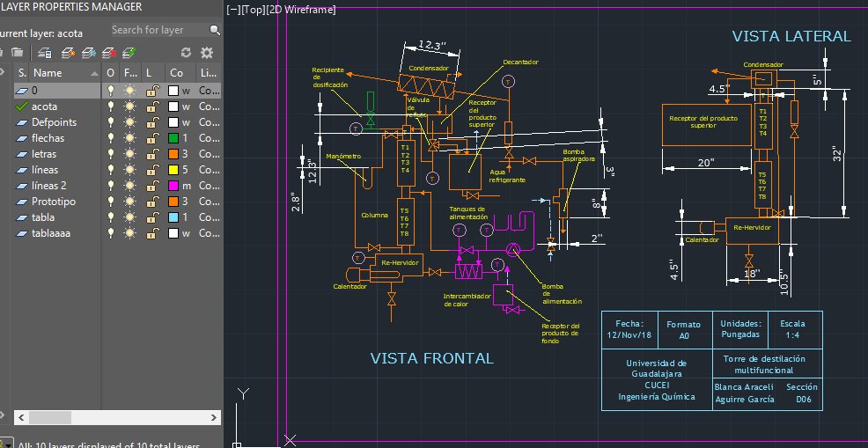Open layer settings gear icon
Image resolution: width=868 pixels, height=448 pixels.
207,53
